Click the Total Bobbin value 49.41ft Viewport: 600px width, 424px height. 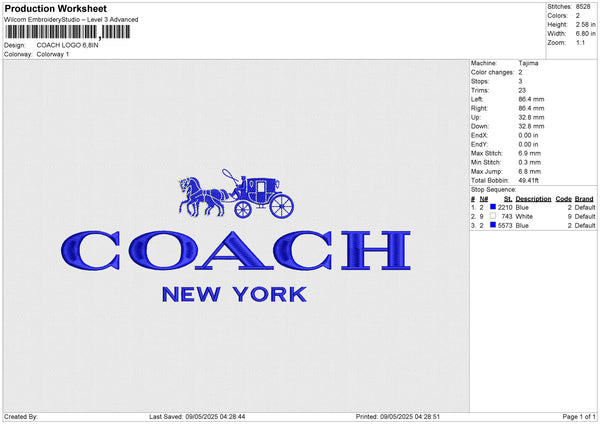pyautogui.click(x=528, y=180)
